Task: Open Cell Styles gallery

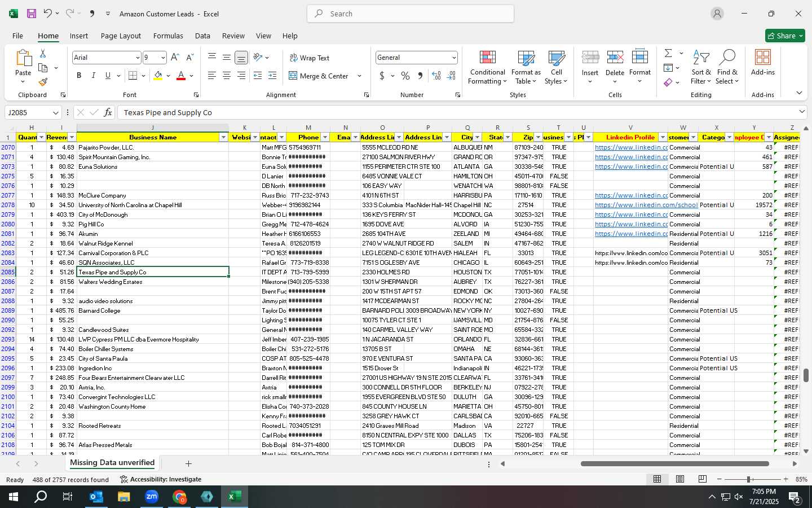Action: point(556,68)
